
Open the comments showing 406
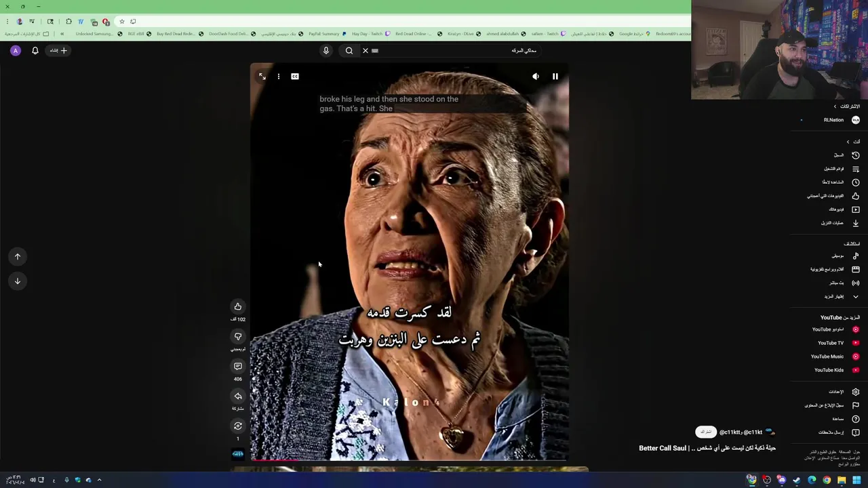click(237, 367)
